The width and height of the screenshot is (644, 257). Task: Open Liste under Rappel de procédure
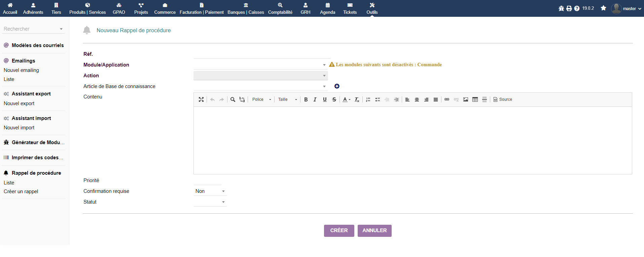pyautogui.click(x=9, y=183)
